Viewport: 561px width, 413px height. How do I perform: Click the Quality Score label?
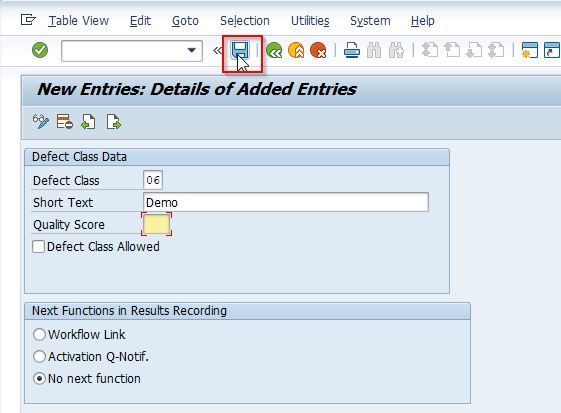[x=69, y=225]
